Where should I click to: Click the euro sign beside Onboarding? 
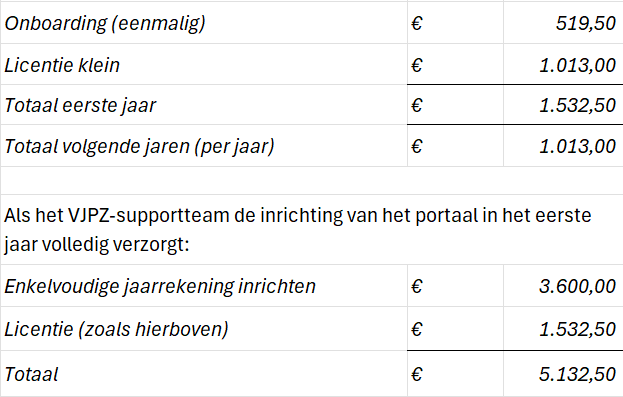[416, 23]
